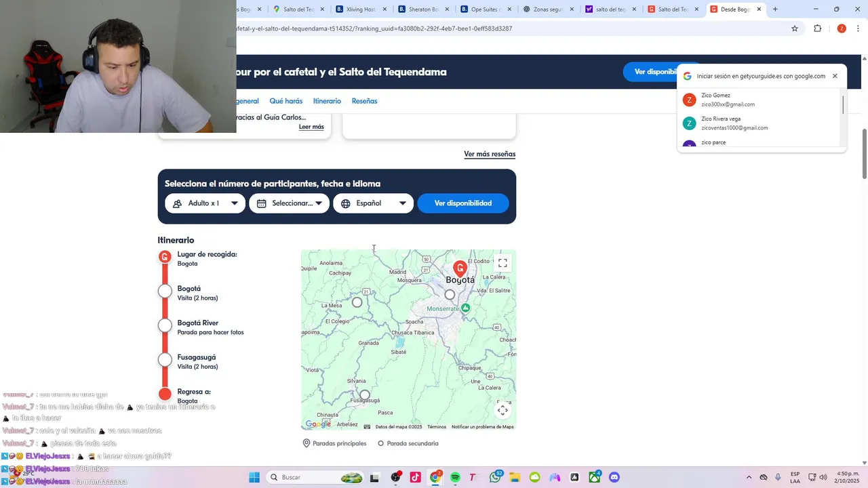Viewport: 868px width, 488px height.
Task: Open the Adulto x 1 participants dropdown
Action: 205,203
